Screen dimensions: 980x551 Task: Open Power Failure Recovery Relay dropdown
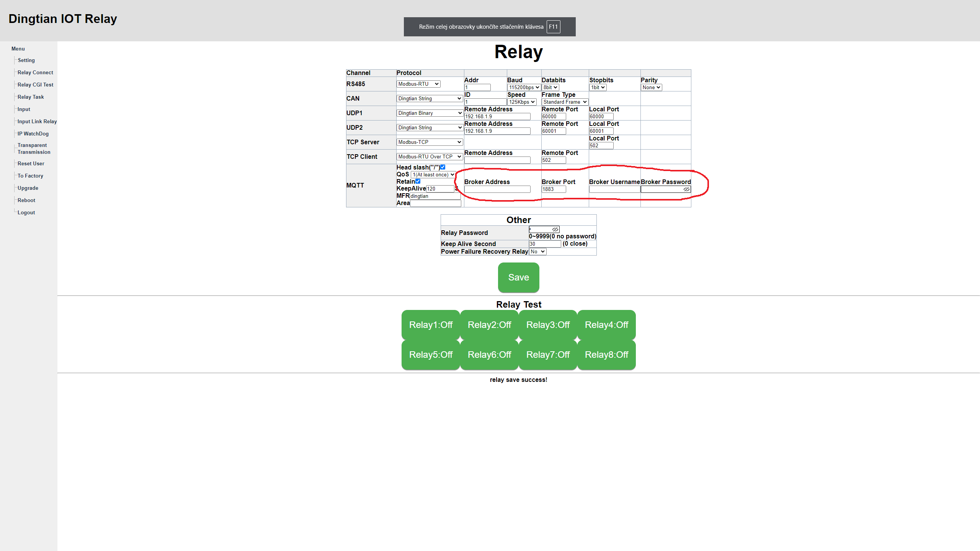(537, 251)
